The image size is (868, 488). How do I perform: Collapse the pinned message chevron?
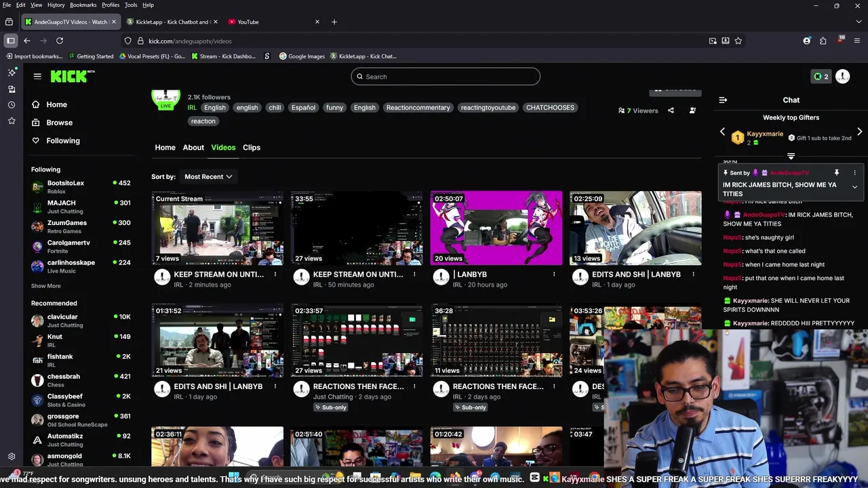point(854,187)
